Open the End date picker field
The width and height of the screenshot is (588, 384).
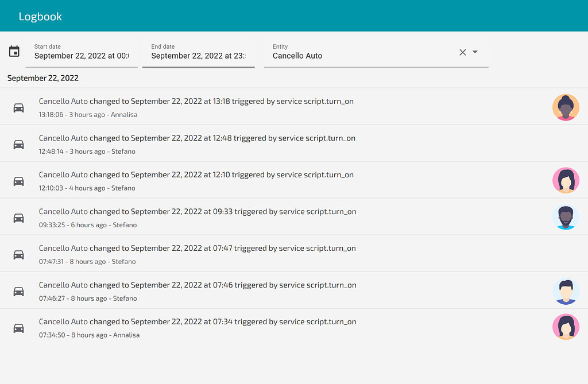click(198, 56)
